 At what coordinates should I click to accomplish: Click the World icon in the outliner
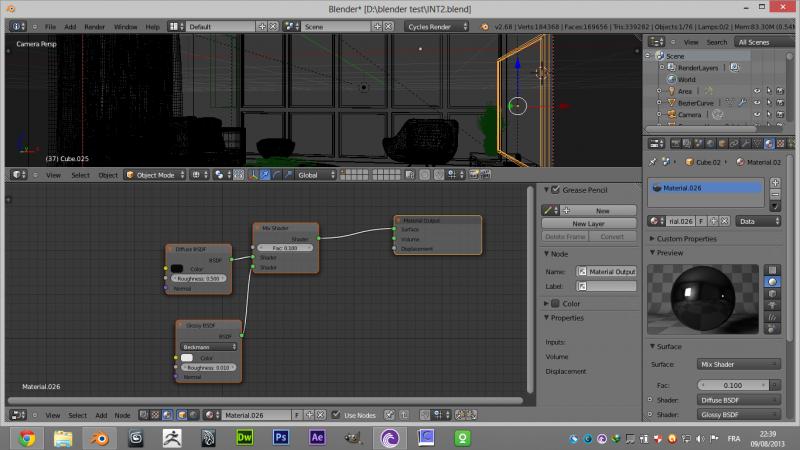[670, 79]
